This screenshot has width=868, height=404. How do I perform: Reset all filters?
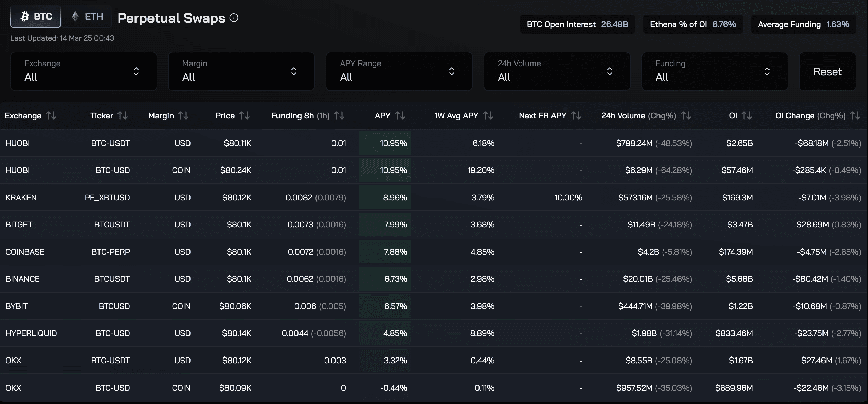(x=828, y=71)
